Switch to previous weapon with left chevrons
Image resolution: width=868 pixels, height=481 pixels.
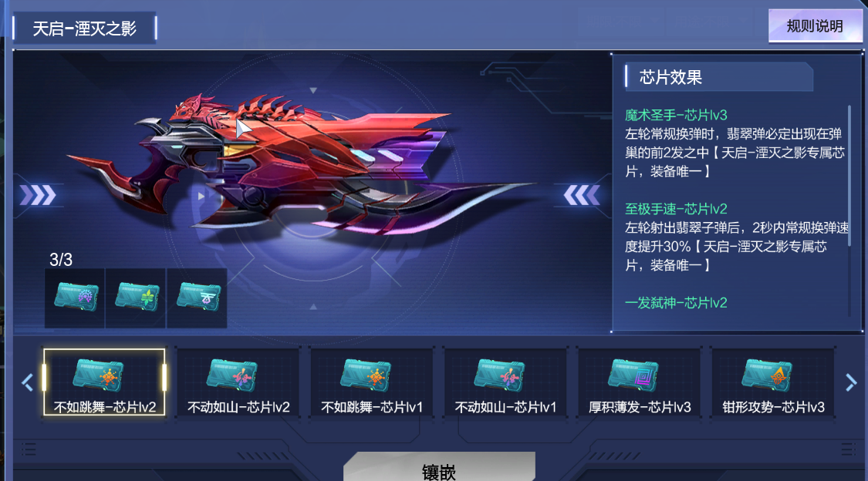pyautogui.click(x=38, y=195)
